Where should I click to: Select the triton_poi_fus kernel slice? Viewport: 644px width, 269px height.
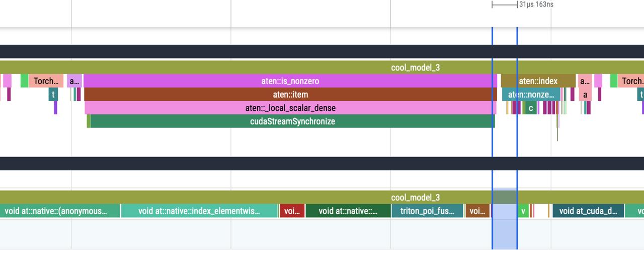[427, 211]
